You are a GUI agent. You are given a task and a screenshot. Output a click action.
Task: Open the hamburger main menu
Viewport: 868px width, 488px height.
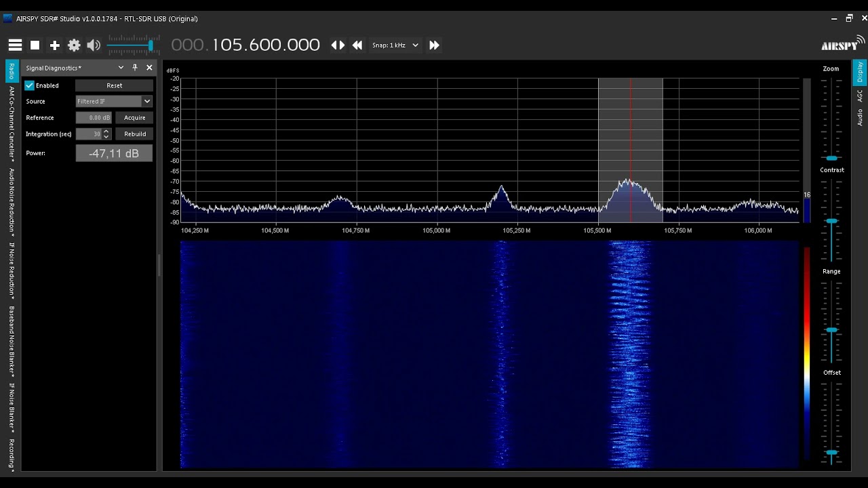[x=15, y=45]
